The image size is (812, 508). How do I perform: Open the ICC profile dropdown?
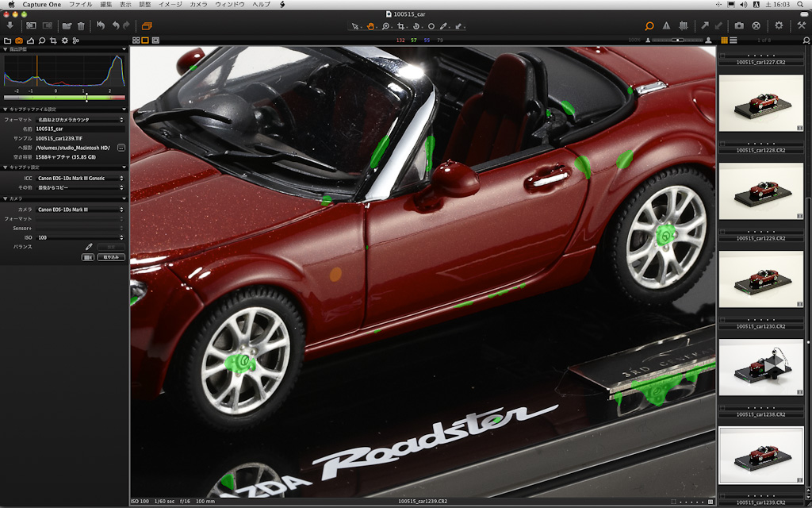pos(79,179)
